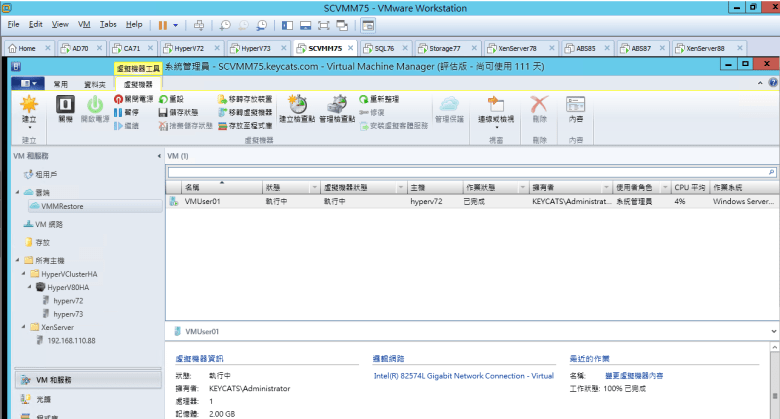This screenshot has height=419, width=780.
Task: Click the 建立檢查點 (Create Checkpoint) icon
Action: point(297,106)
